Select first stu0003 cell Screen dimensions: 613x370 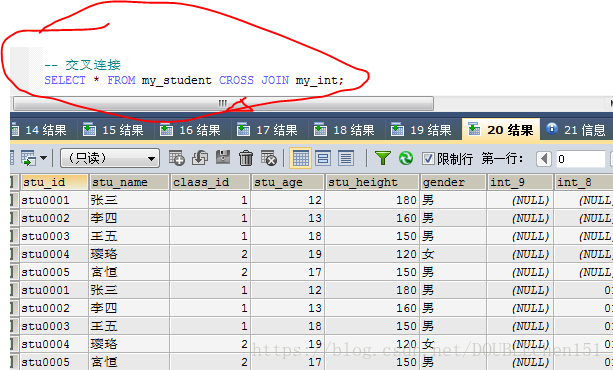(54, 236)
